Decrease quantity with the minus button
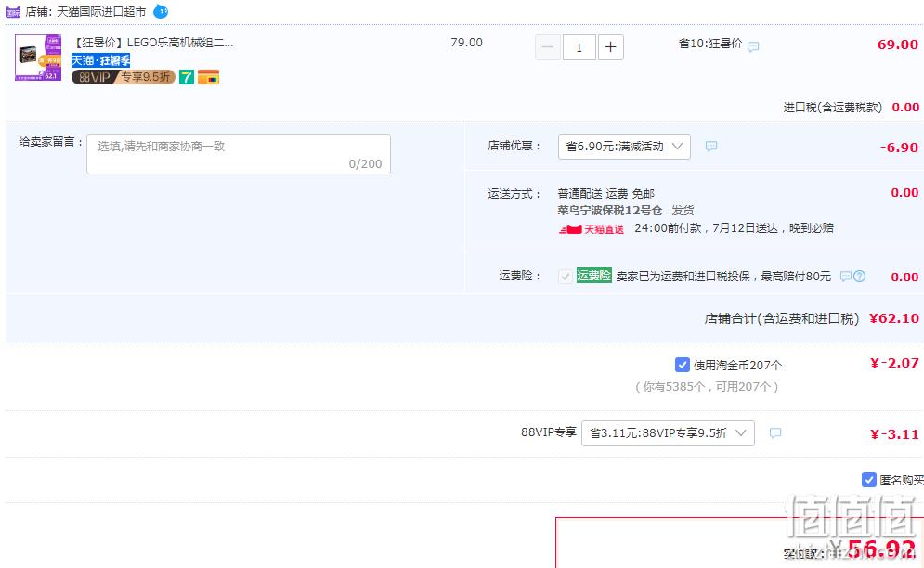Screen dimensions: 924x568 [548, 47]
